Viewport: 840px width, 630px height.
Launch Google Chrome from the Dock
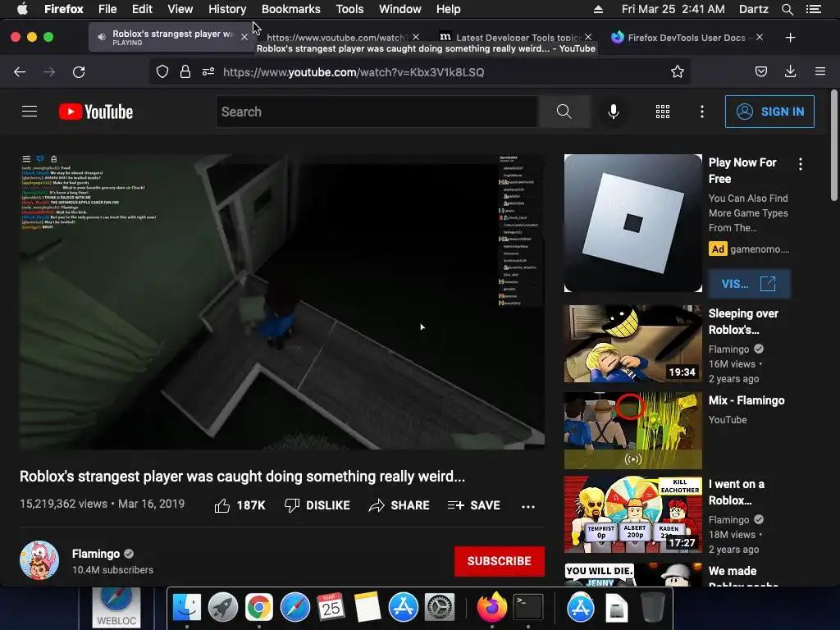(x=258, y=608)
